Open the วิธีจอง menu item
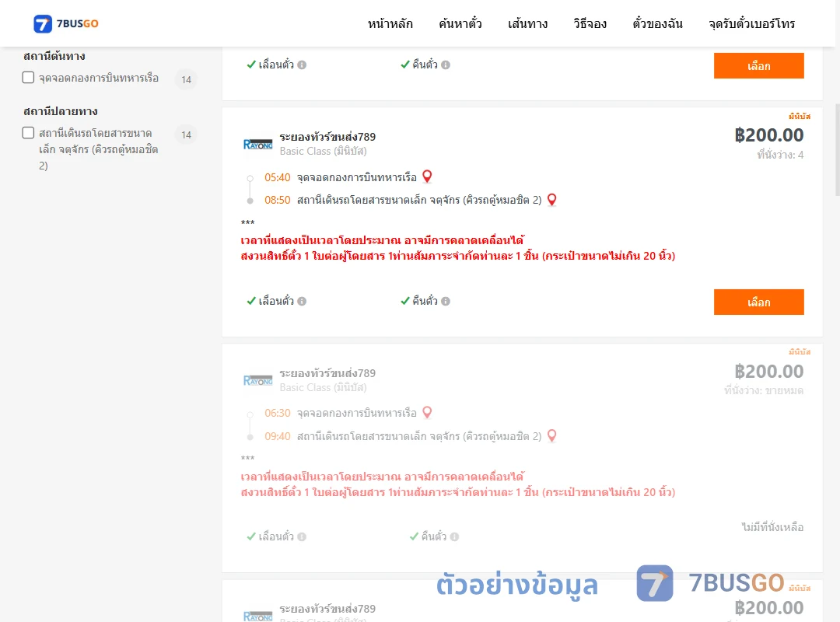840x622 pixels. point(590,23)
